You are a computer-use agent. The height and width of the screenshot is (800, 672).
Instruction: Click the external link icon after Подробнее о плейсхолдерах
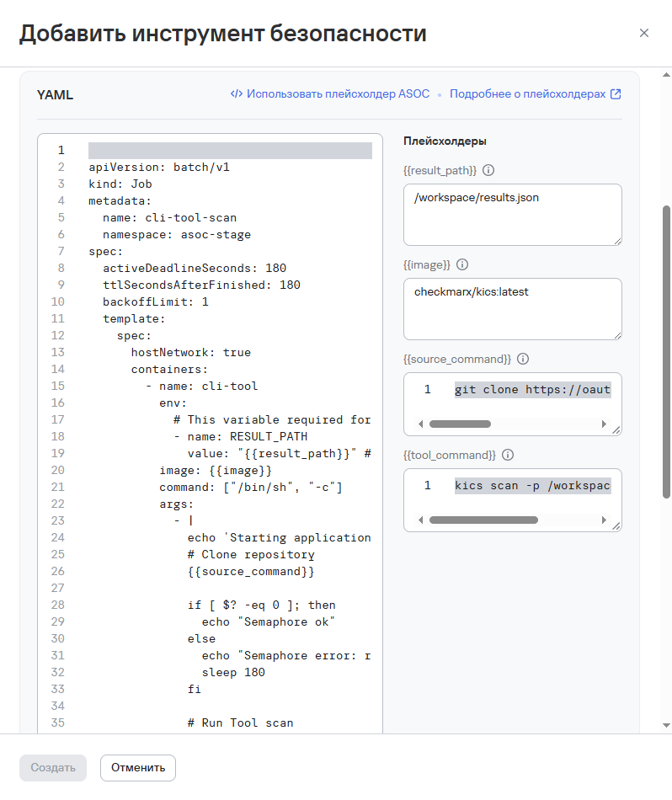tap(616, 93)
